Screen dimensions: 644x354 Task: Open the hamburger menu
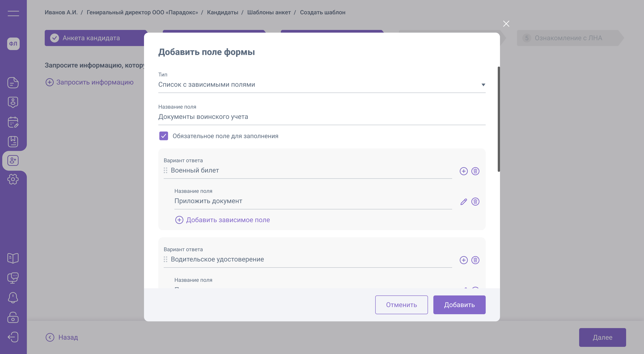(13, 13)
